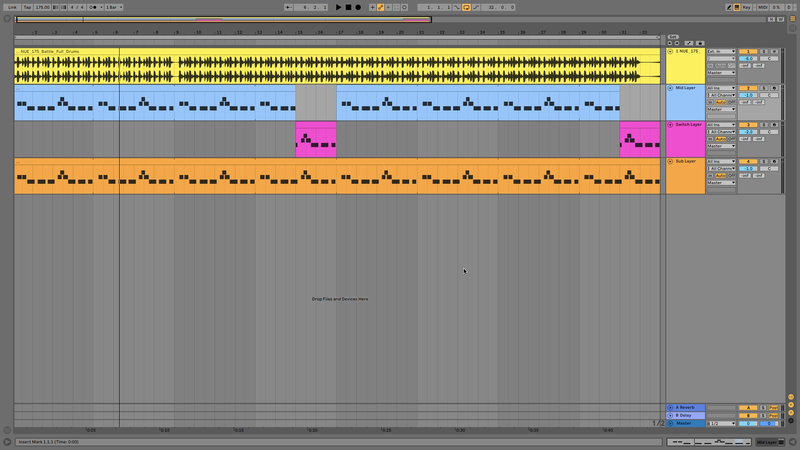This screenshot has height=450, width=800.
Task: Open the metronome settings dropdown arrow
Action: [x=101, y=7]
